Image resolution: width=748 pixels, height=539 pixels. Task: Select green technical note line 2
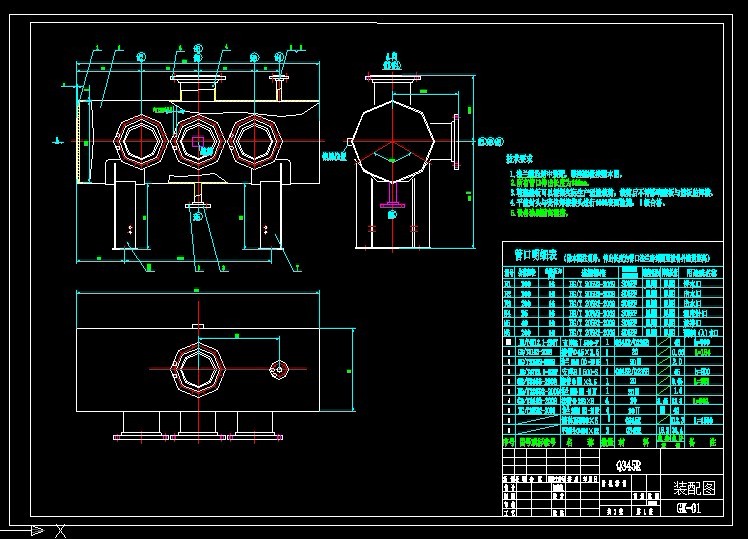[550, 183]
